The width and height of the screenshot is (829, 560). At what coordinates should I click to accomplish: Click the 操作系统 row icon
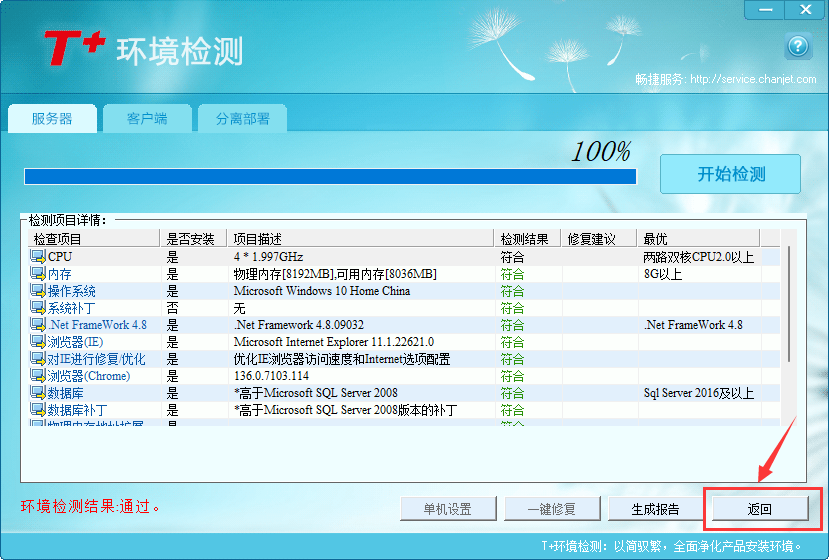tap(38, 290)
